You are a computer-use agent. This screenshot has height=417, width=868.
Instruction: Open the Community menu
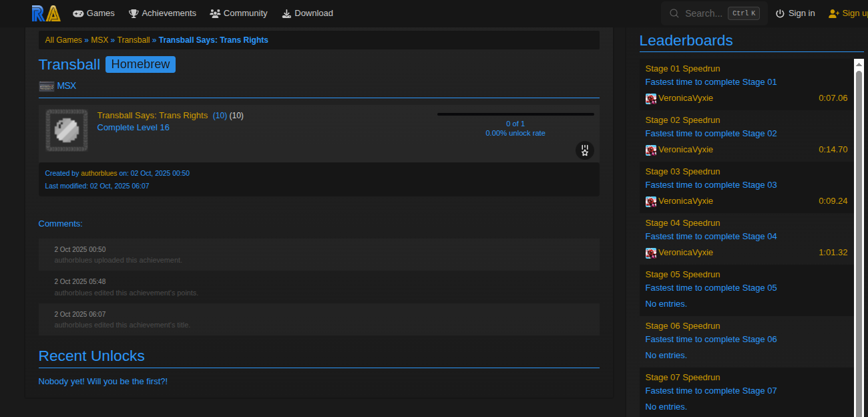pos(238,13)
